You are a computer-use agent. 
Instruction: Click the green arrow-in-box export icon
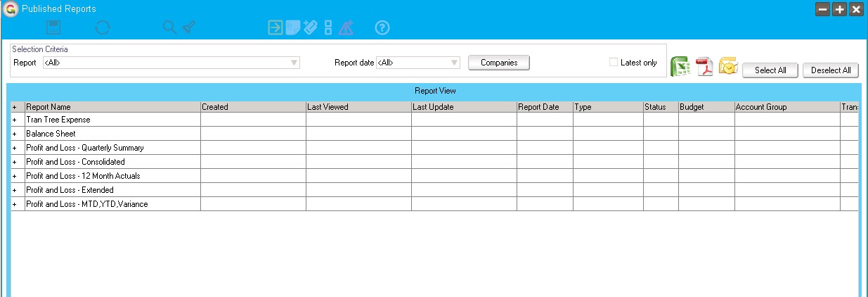tap(275, 27)
